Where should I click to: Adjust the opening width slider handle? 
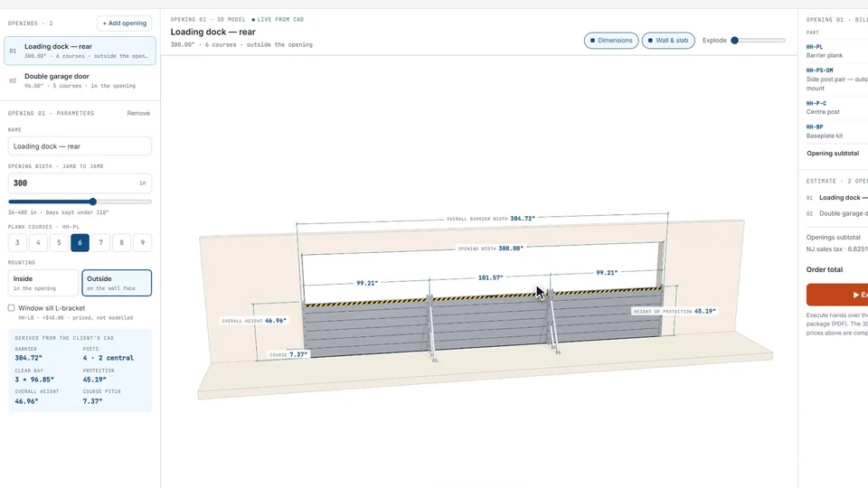click(93, 202)
